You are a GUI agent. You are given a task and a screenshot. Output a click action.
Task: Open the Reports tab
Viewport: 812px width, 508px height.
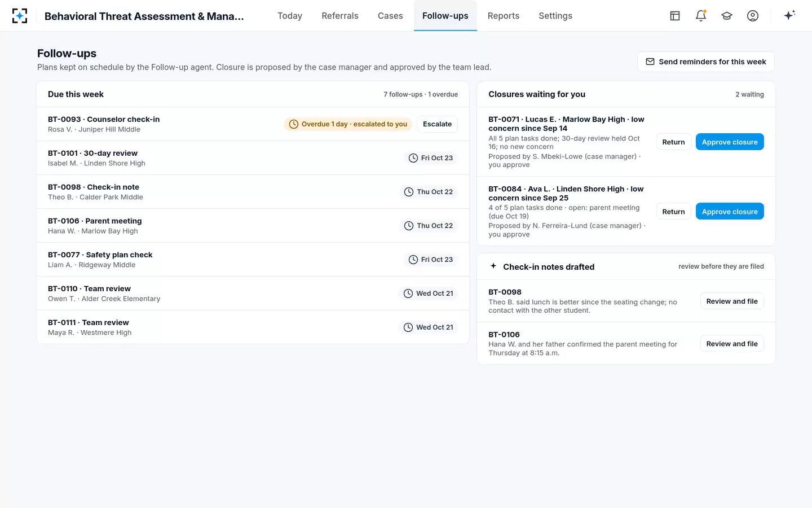tap(504, 16)
